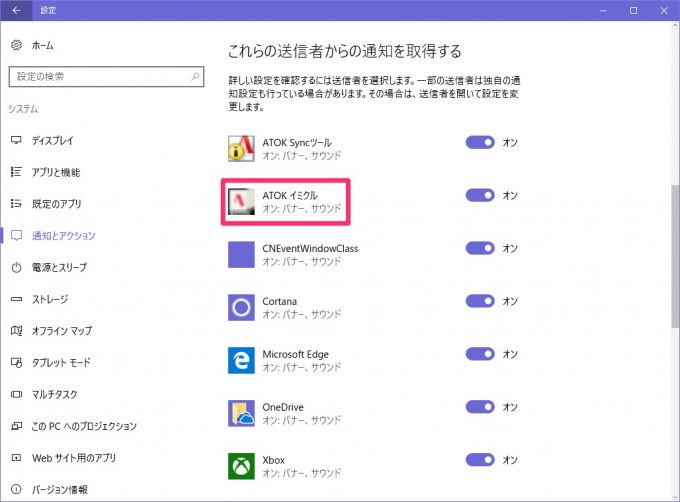Turn off ATOK Syncツール notifications toggle
Viewport: 680px width, 502px height.
click(480, 142)
